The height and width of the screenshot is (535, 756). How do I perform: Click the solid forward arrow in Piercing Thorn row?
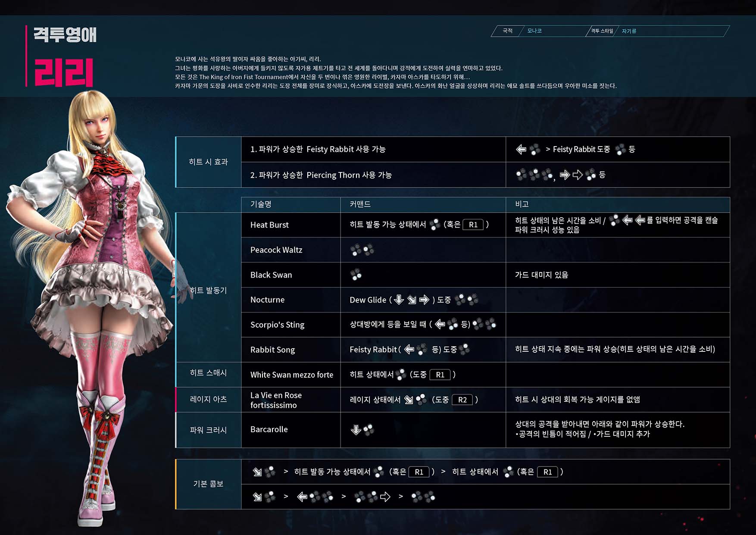click(565, 175)
